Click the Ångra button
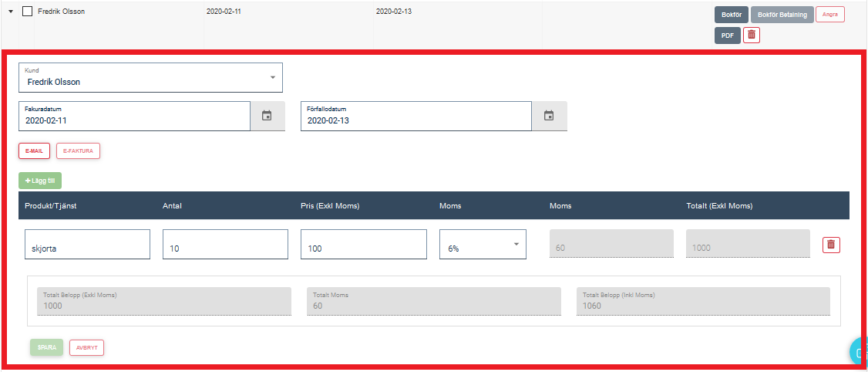Screen dimensions: 868x372 pyautogui.click(x=829, y=15)
